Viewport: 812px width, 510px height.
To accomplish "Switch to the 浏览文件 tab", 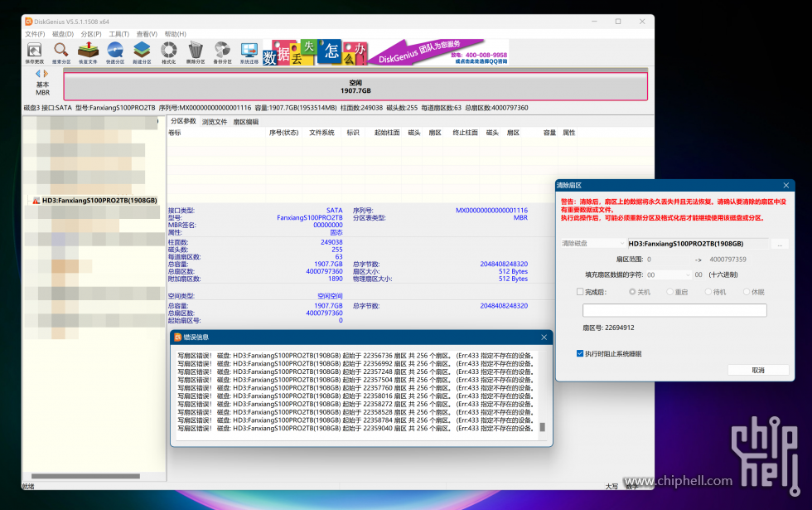I will pos(215,122).
